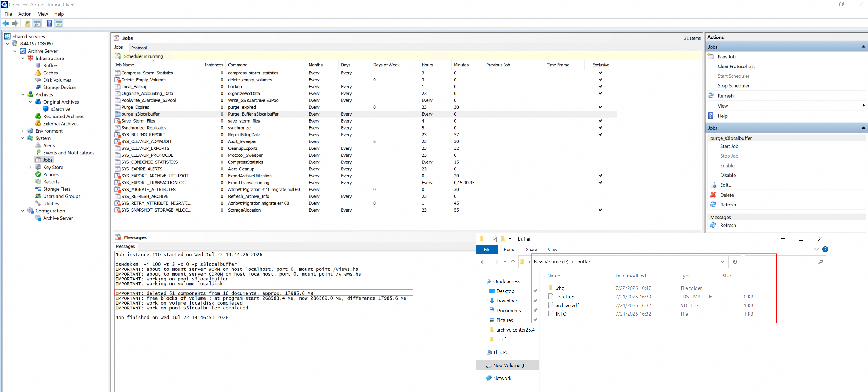Click the Forward arrow in the OpenText toolbar
868x392 pixels.
pyautogui.click(x=15, y=24)
